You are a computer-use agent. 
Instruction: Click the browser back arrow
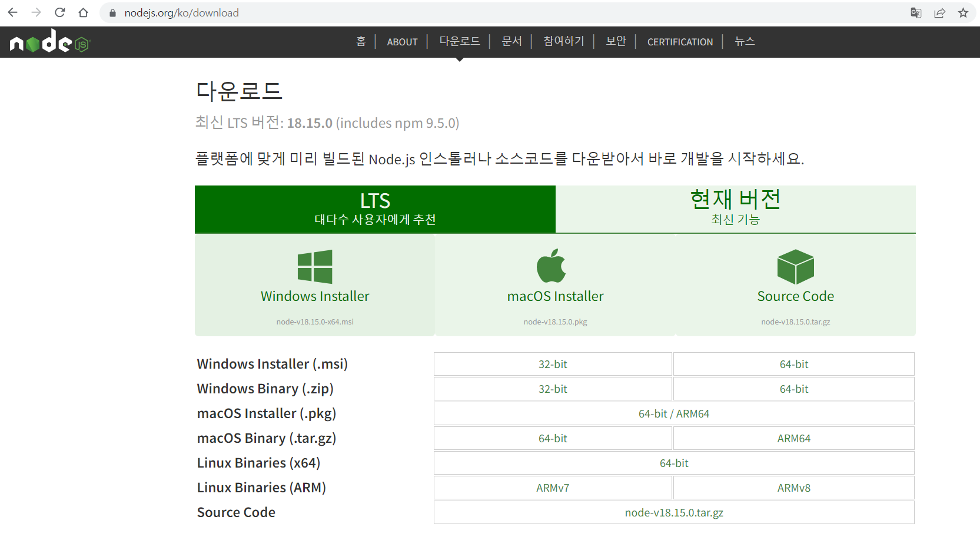tap(12, 12)
